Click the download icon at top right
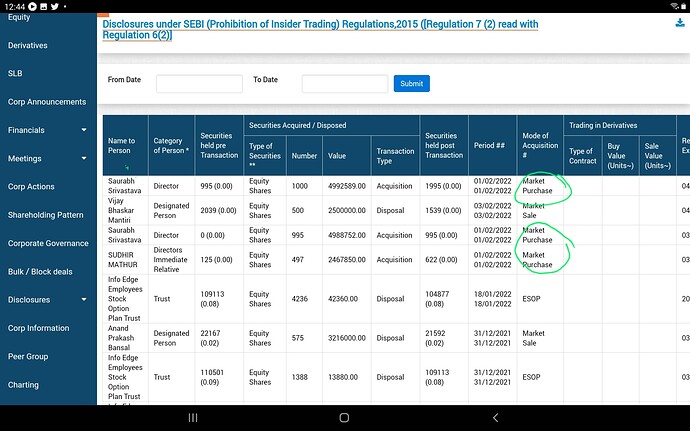 (680, 24)
